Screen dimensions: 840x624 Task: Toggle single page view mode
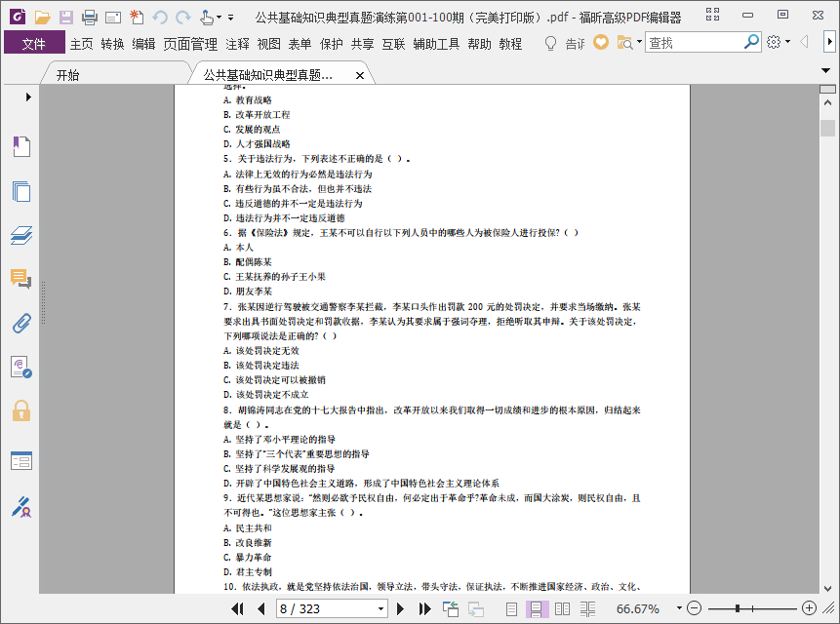[511, 608]
